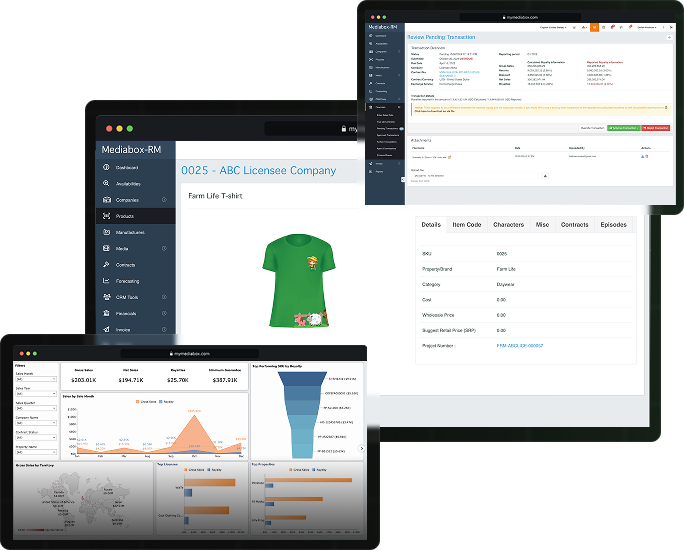Switch to the Characters tab
684x550 pixels.
[x=509, y=225]
